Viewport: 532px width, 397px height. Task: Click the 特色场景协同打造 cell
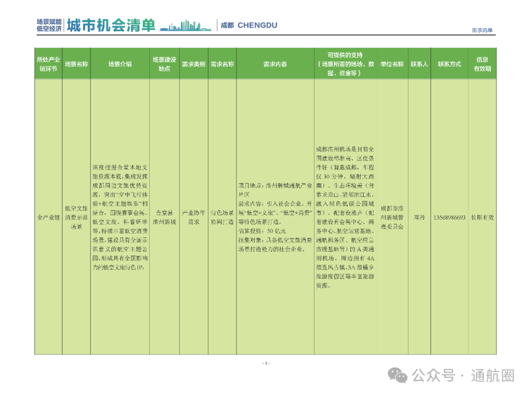[222, 218]
